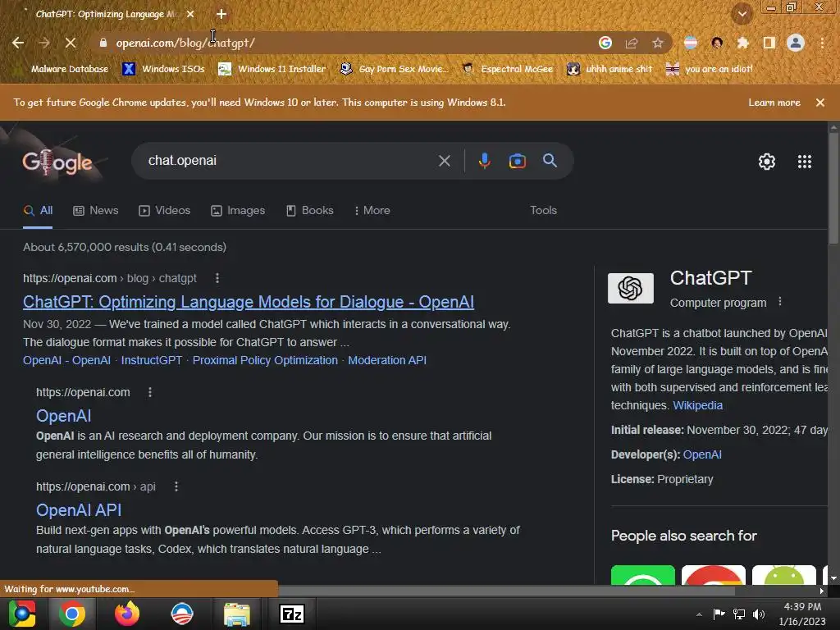This screenshot has height=630, width=840.
Task: Clear the search query
Action: coord(444,161)
